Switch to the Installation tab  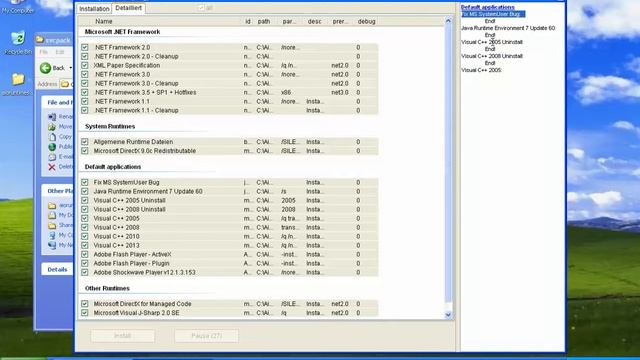pyautogui.click(x=94, y=9)
